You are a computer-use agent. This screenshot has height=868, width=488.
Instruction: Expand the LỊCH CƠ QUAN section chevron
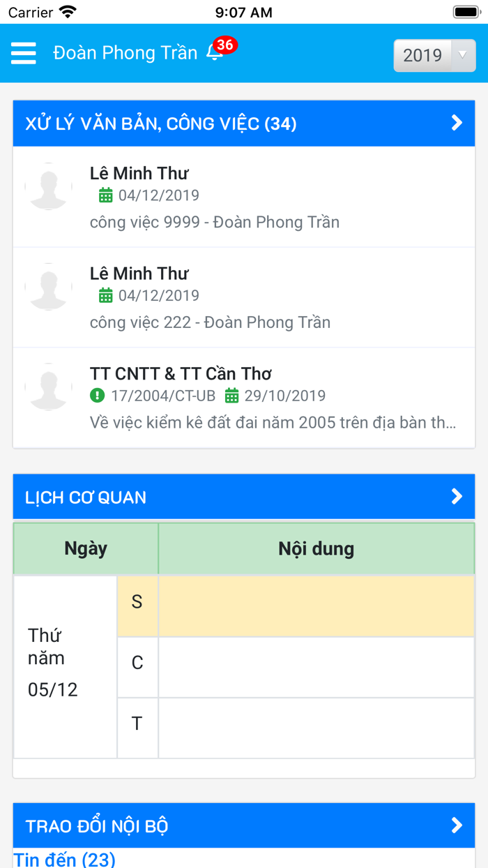click(457, 496)
